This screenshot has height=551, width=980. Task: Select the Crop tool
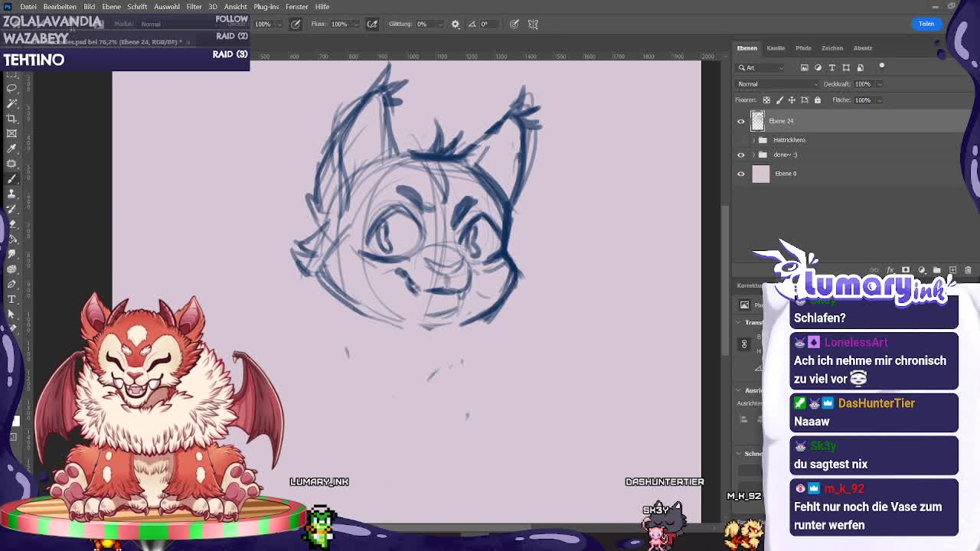click(11, 119)
